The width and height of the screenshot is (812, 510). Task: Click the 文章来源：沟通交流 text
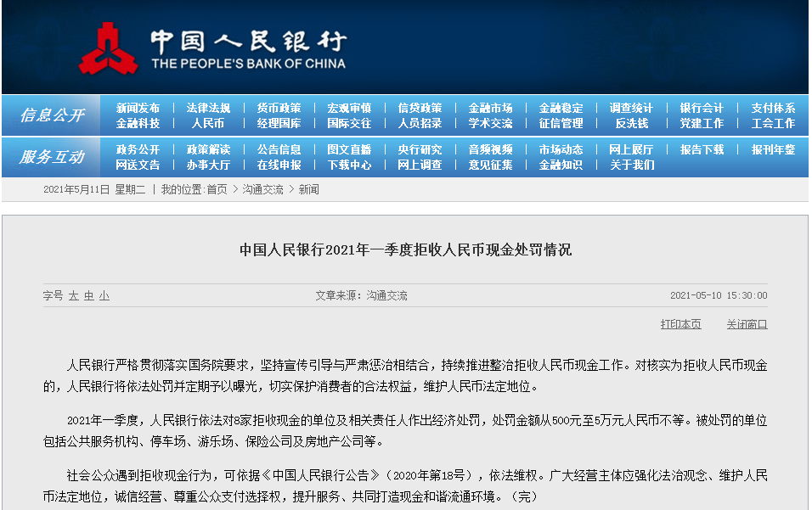point(362,295)
